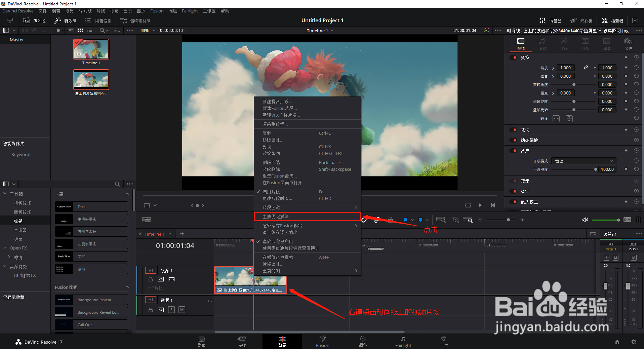Toggle auto track selector on 视频 1

[161, 279]
